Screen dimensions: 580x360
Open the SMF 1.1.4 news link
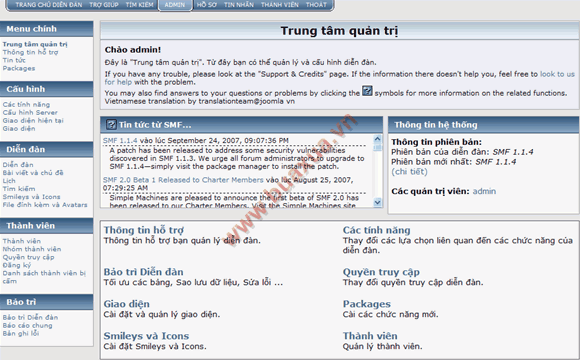pos(120,141)
